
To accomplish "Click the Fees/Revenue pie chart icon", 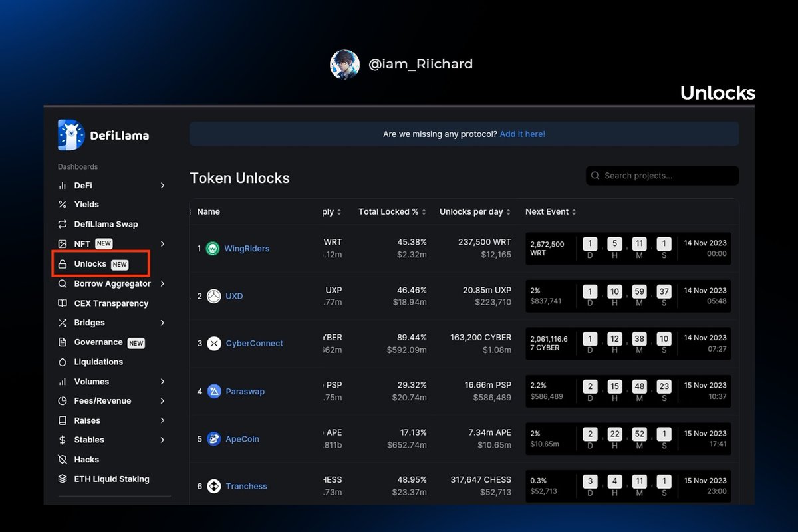I will coord(63,401).
